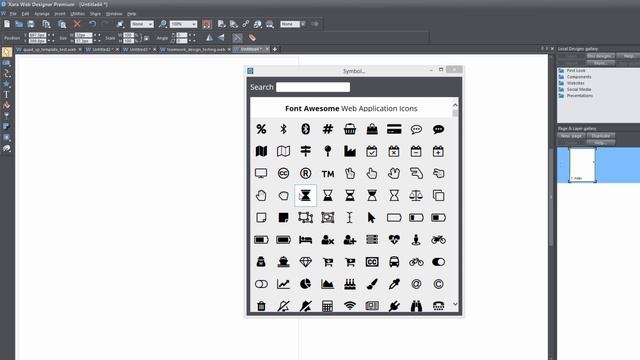Image resolution: width=640 pixels, height=360 pixels.
Task: Choose the toggle-on switch symbol
Action: click(438, 262)
